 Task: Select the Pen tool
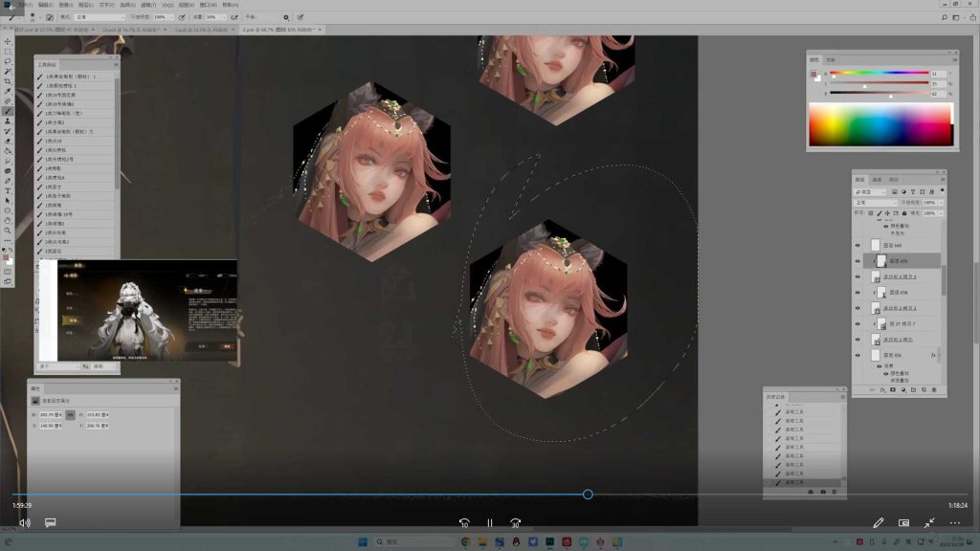point(8,181)
